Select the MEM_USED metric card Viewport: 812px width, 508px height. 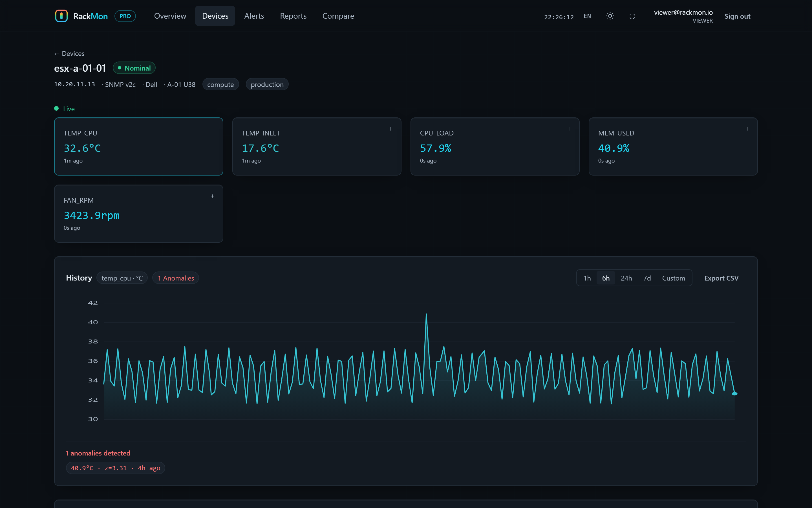pos(673,146)
